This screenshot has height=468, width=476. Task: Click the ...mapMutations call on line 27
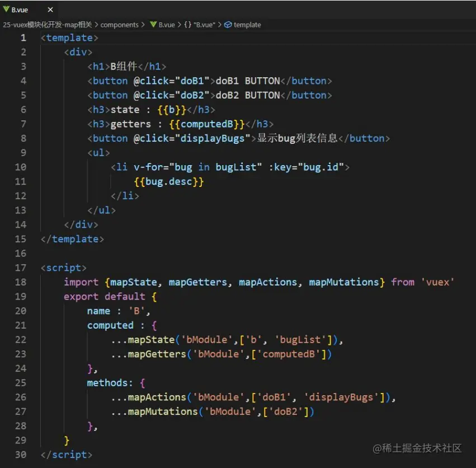click(213, 411)
